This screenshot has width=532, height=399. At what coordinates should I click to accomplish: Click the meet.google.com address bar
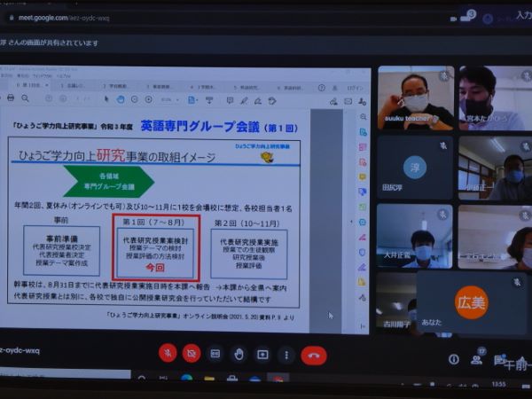tap(64, 18)
